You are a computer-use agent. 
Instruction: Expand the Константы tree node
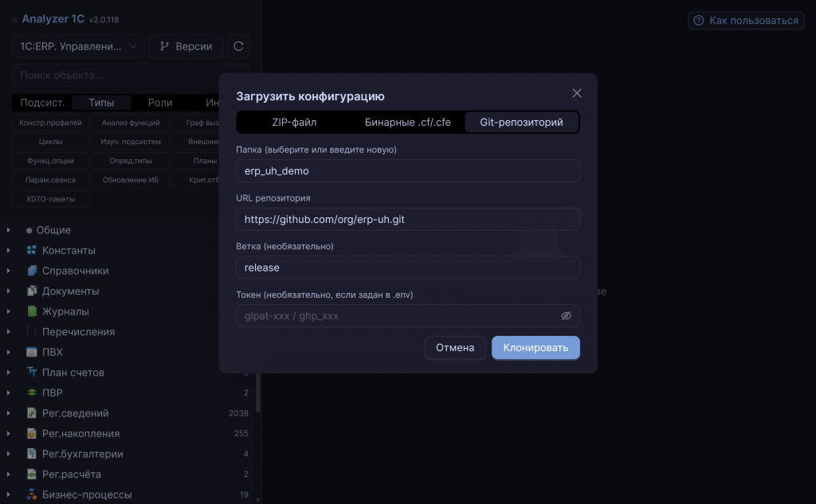8,250
